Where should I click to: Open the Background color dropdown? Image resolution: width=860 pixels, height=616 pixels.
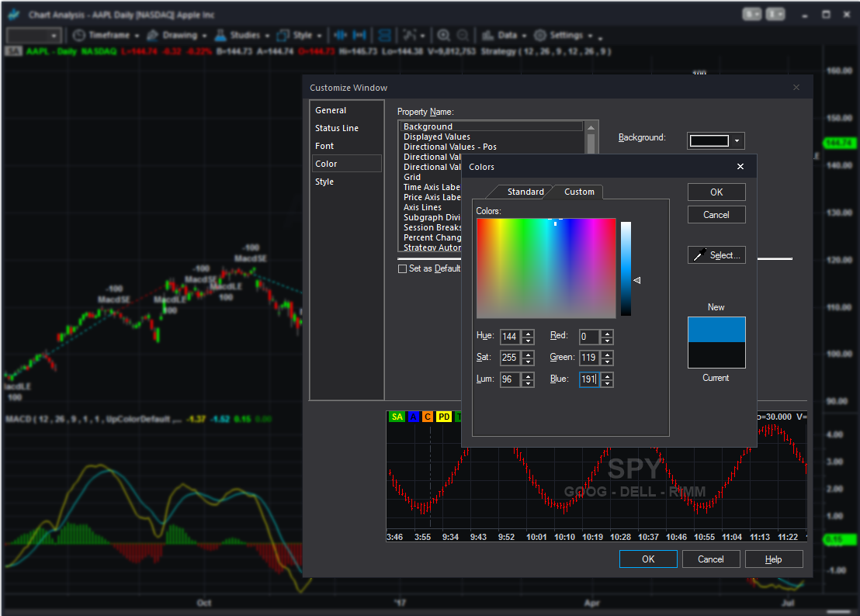click(737, 140)
